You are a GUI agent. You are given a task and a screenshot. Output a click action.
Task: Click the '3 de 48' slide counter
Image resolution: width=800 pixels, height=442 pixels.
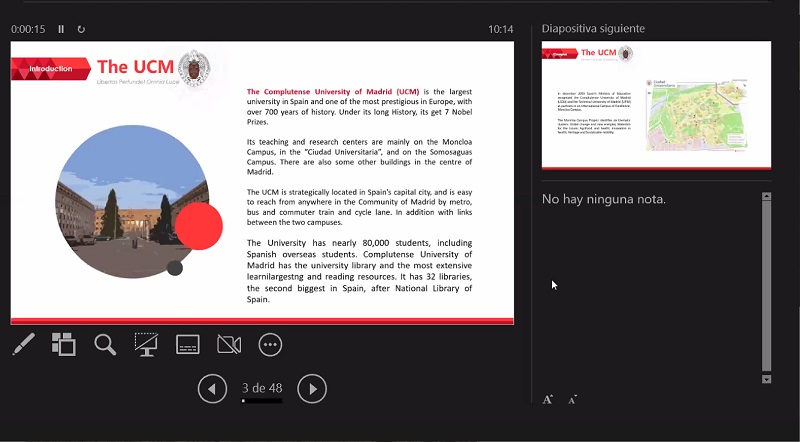(x=262, y=388)
